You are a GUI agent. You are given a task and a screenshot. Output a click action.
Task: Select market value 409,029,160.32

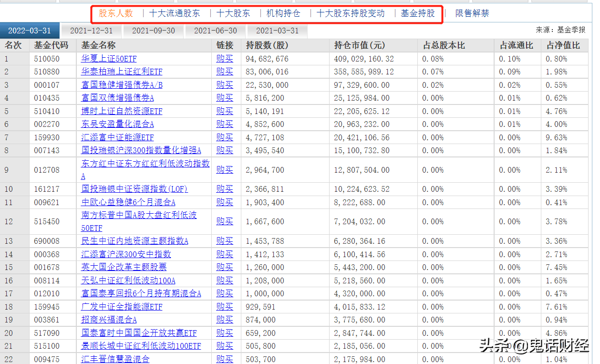click(364, 59)
